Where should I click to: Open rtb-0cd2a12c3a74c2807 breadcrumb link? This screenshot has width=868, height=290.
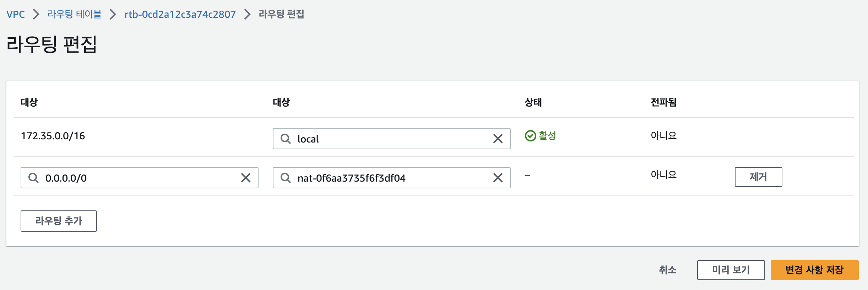pyautogui.click(x=180, y=14)
